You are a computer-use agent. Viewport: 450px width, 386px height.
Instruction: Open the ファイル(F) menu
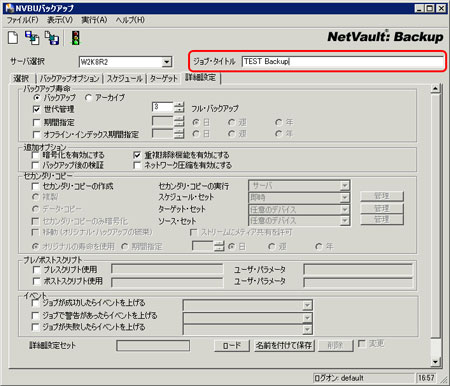[x=23, y=20]
